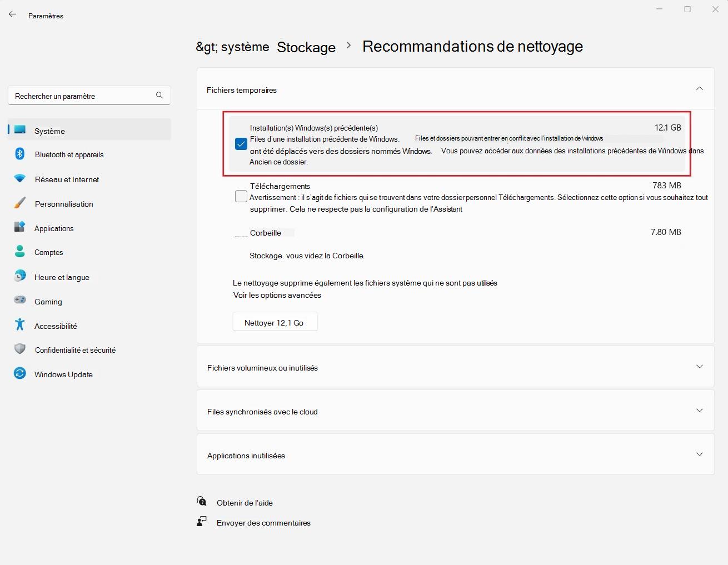Image resolution: width=728 pixels, height=565 pixels.
Task: Click the Gaming controller icon
Action: click(20, 301)
